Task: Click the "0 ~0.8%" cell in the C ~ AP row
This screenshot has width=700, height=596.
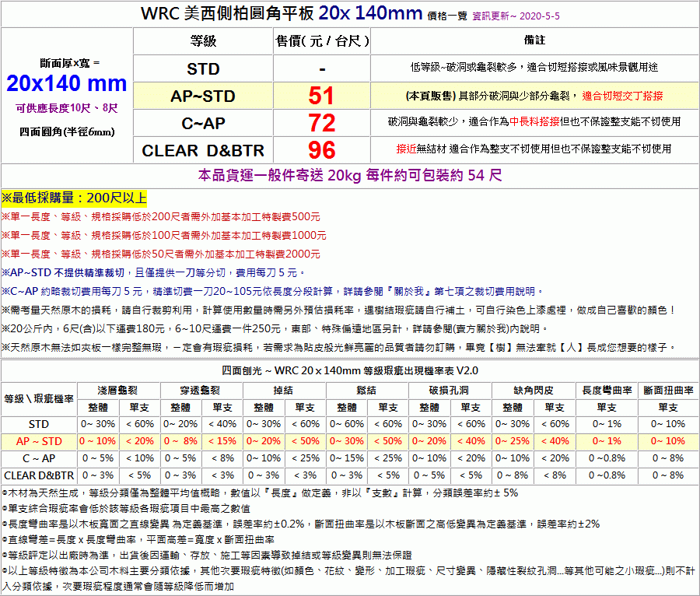Action: (607, 458)
